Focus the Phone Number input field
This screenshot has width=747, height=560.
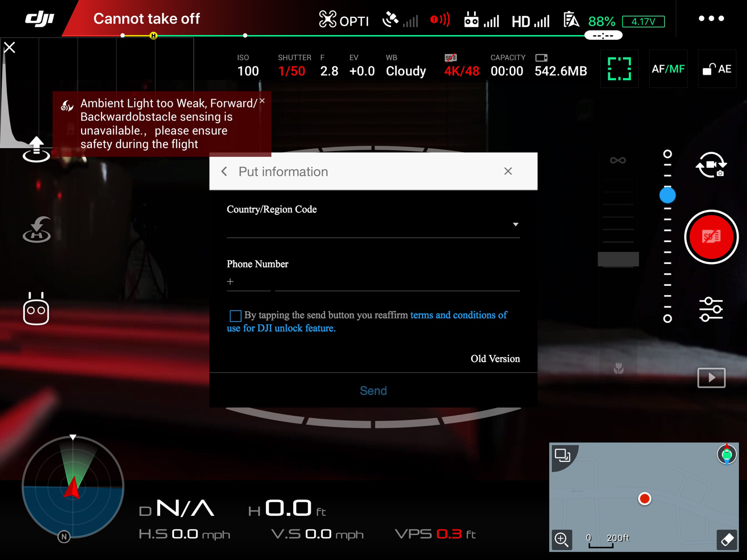click(x=397, y=282)
